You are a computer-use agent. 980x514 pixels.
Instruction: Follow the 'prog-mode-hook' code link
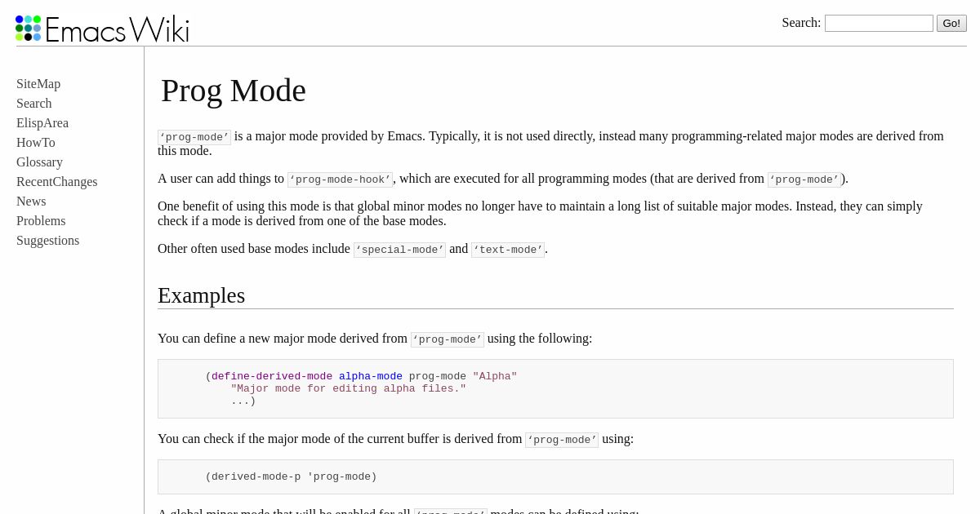(341, 179)
